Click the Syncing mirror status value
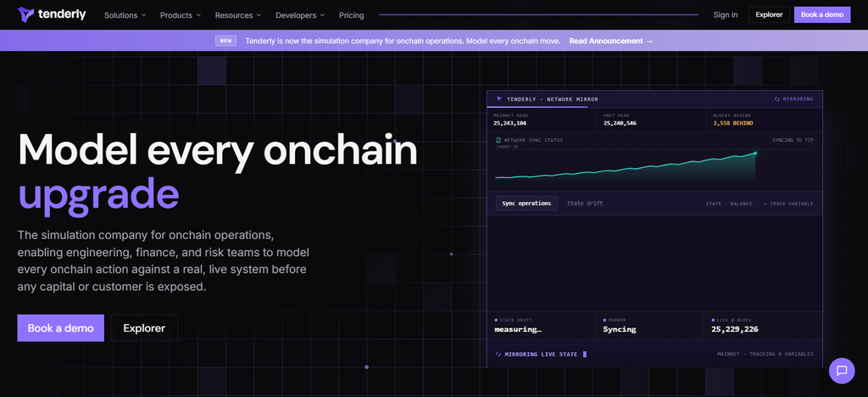868x397 pixels. click(x=619, y=329)
